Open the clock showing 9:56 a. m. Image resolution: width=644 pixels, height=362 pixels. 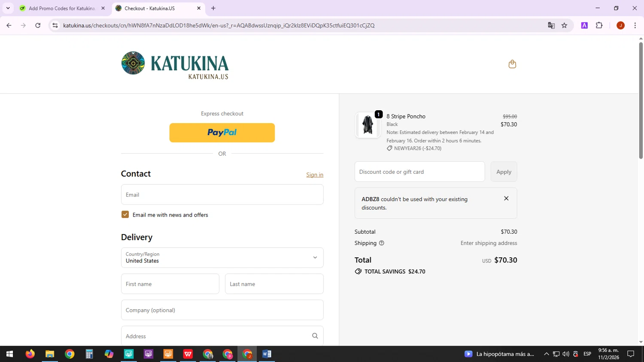(x=608, y=354)
